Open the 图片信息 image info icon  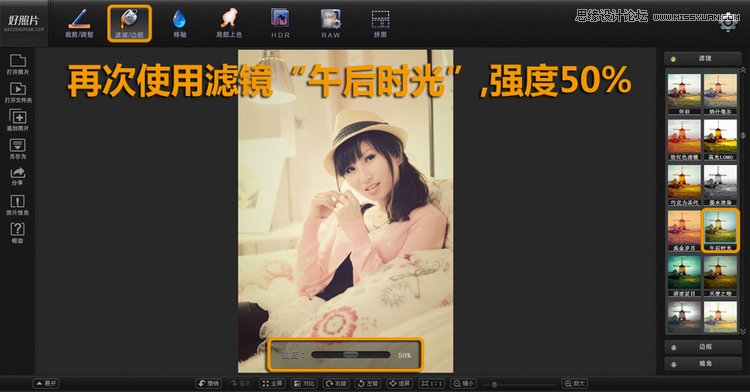click(x=18, y=205)
